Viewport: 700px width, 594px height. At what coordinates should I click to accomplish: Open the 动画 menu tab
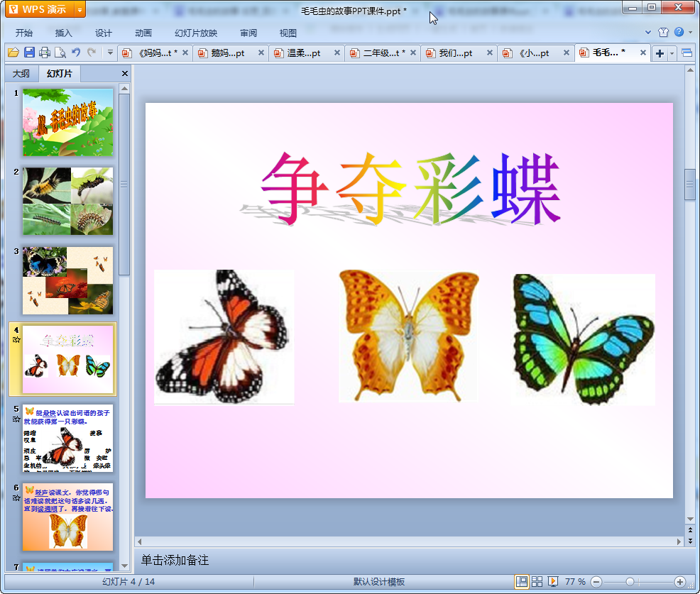(x=143, y=33)
